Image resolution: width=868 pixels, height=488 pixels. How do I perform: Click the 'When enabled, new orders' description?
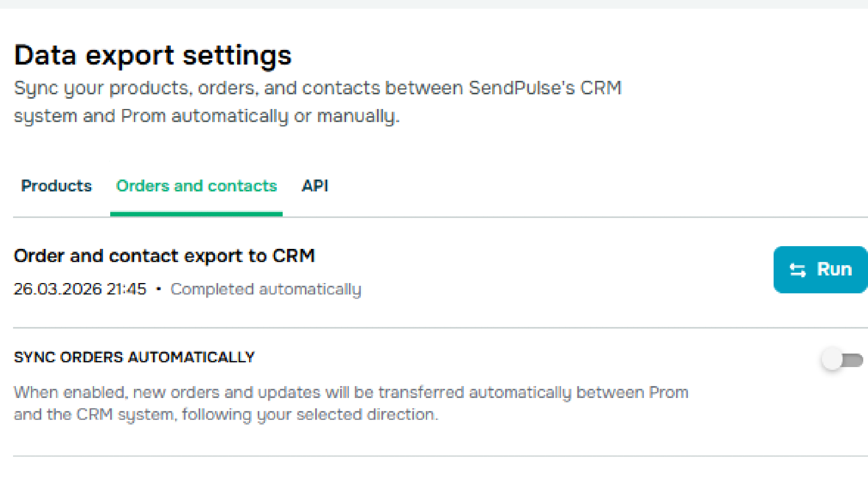coord(350,392)
